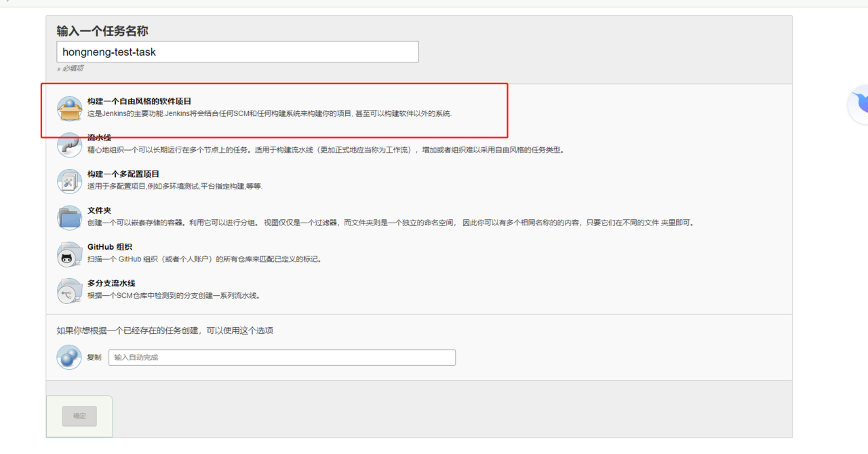
Task: Select the 文件夹 item title
Action: 99,211
